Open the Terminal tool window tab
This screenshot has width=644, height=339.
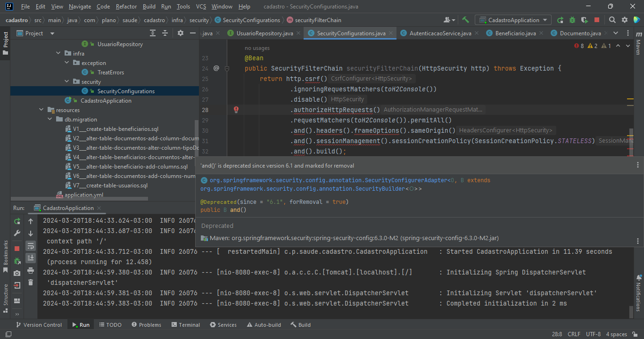tap(185, 325)
